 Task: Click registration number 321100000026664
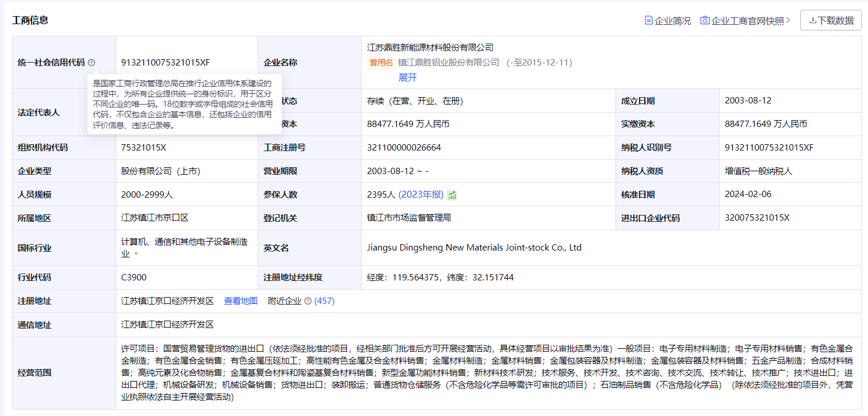point(404,148)
